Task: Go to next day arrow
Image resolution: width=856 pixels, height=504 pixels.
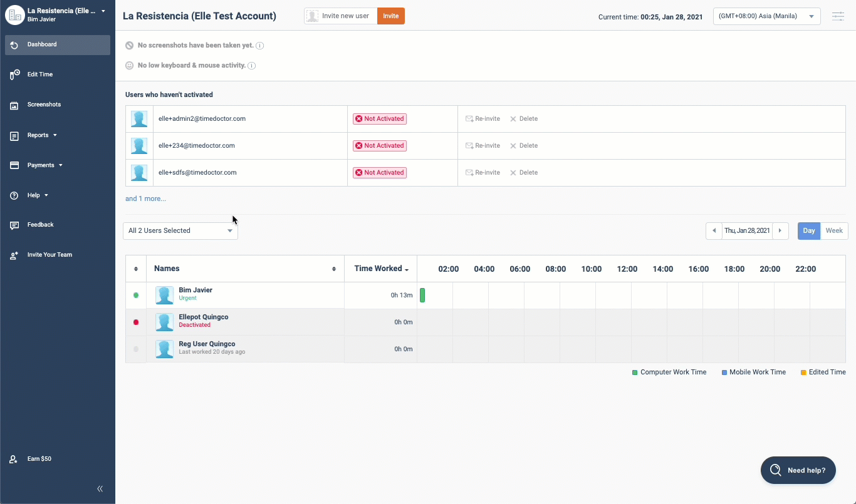Action: pos(780,231)
